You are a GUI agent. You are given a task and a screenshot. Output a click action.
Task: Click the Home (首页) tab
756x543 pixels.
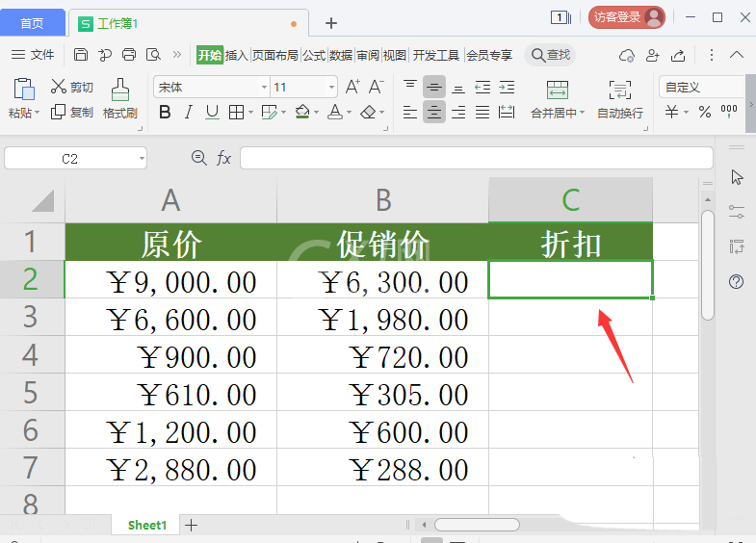click(x=33, y=23)
